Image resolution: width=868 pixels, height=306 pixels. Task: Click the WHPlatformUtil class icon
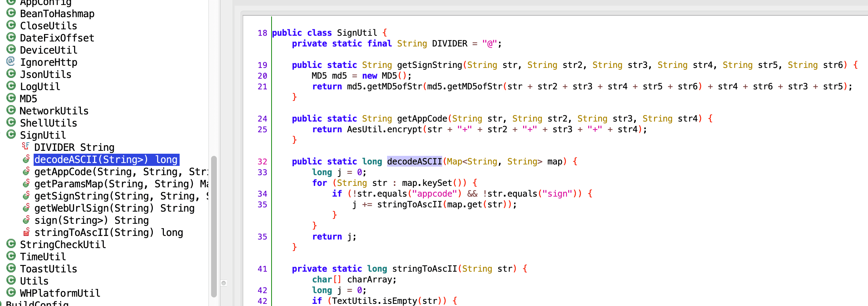click(x=11, y=293)
